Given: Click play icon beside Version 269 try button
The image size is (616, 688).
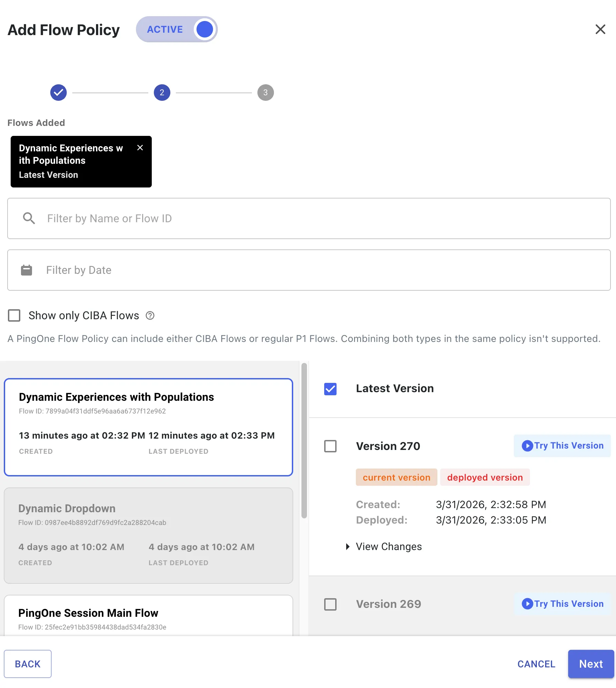Looking at the screenshot, I should (x=527, y=604).
